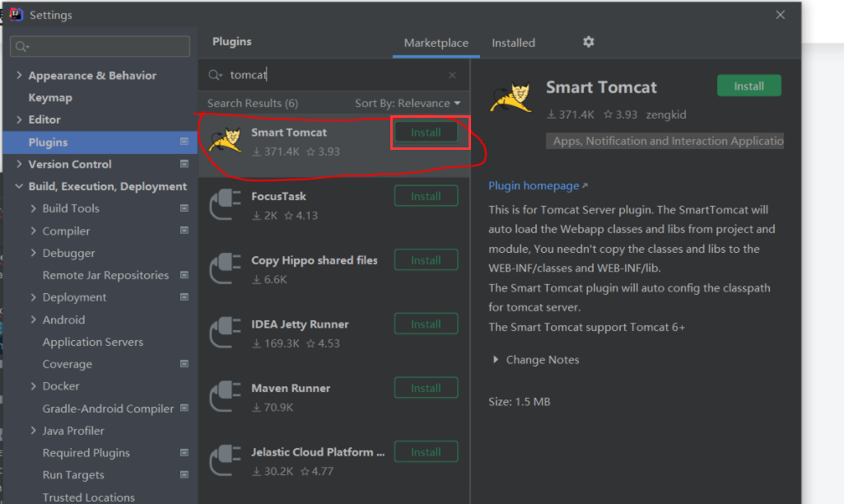The width and height of the screenshot is (844, 504).
Task: Click green Install button in details pane
Action: (x=748, y=86)
